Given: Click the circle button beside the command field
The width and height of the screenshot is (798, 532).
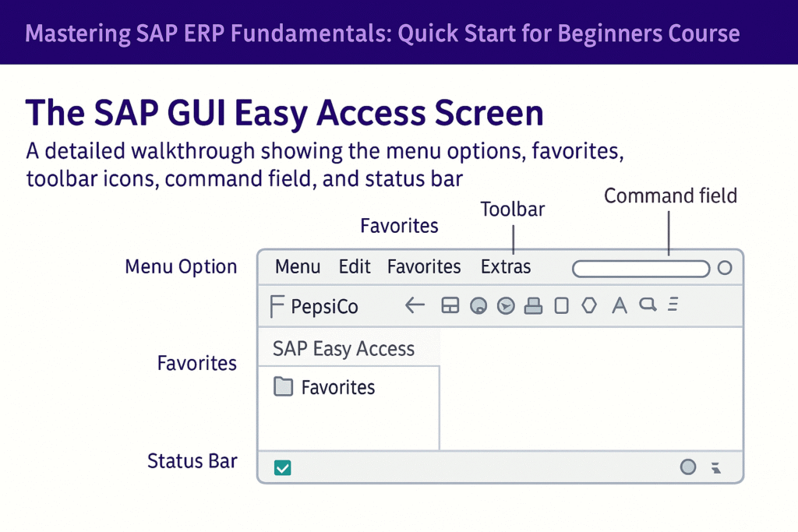Looking at the screenshot, I should 724,267.
